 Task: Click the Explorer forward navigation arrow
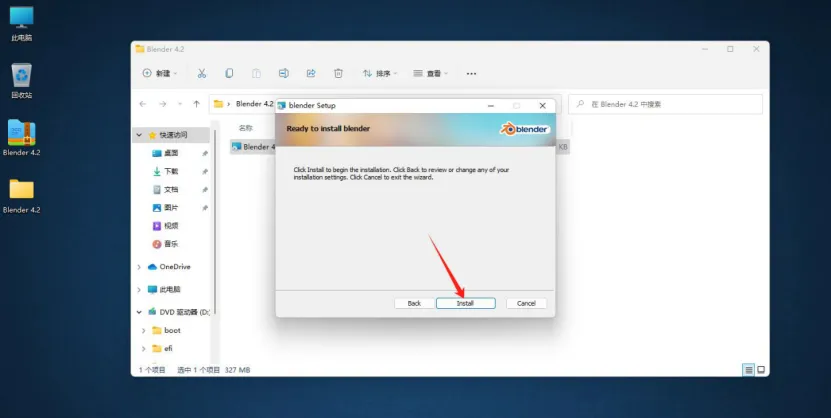tap(162, 104)
